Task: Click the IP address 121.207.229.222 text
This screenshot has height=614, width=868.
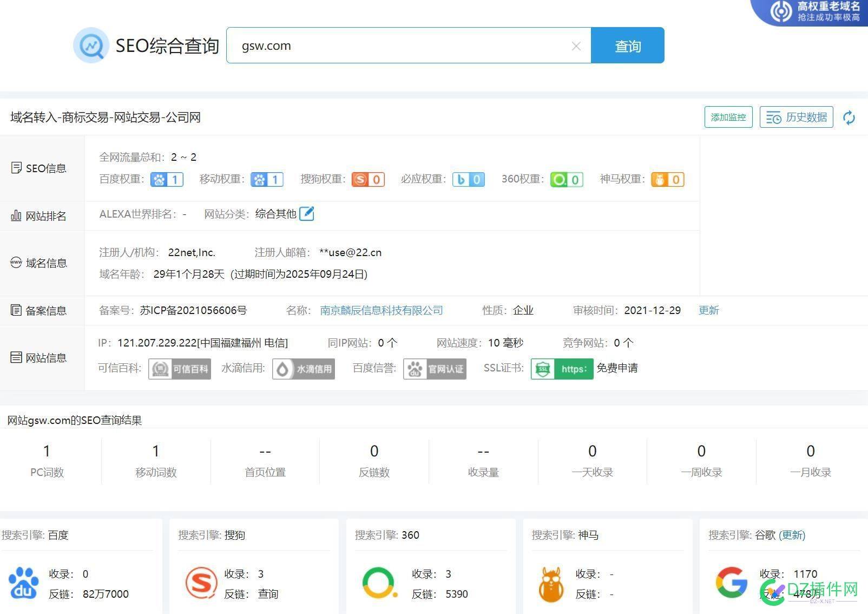Action: coord(157,343)
